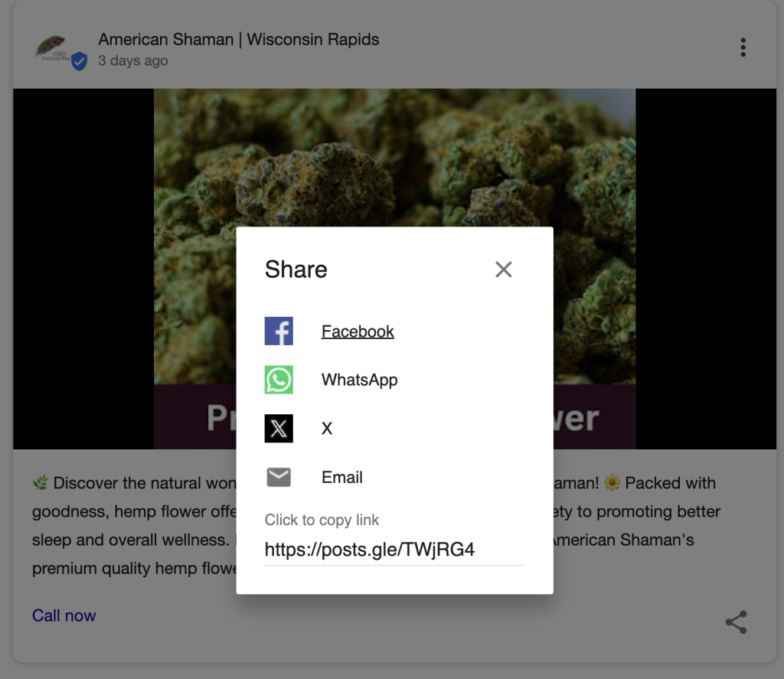Image resolution: width=784 pixels, height=679 pixels.
Task: Copy the posts.gle short link
Action: point(370,549)
